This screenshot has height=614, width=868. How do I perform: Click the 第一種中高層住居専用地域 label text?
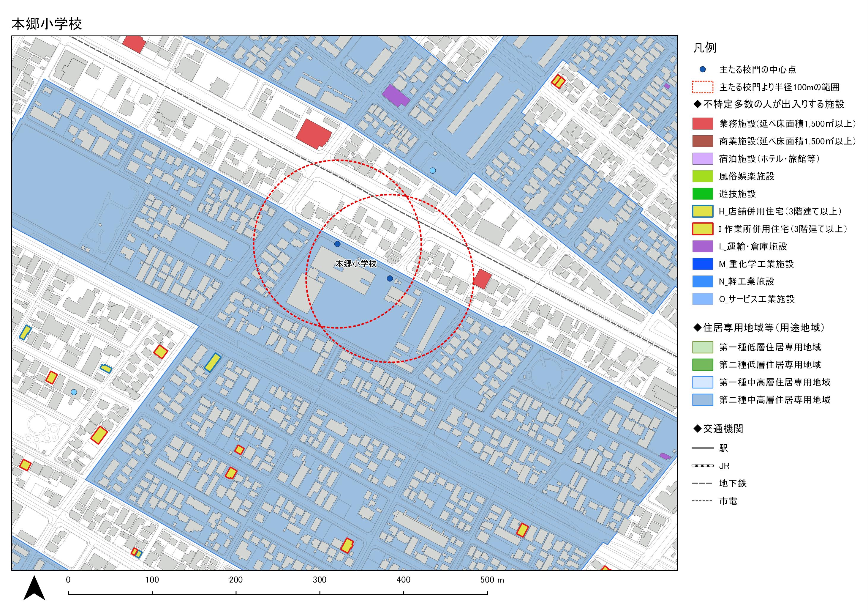[775, 382]
